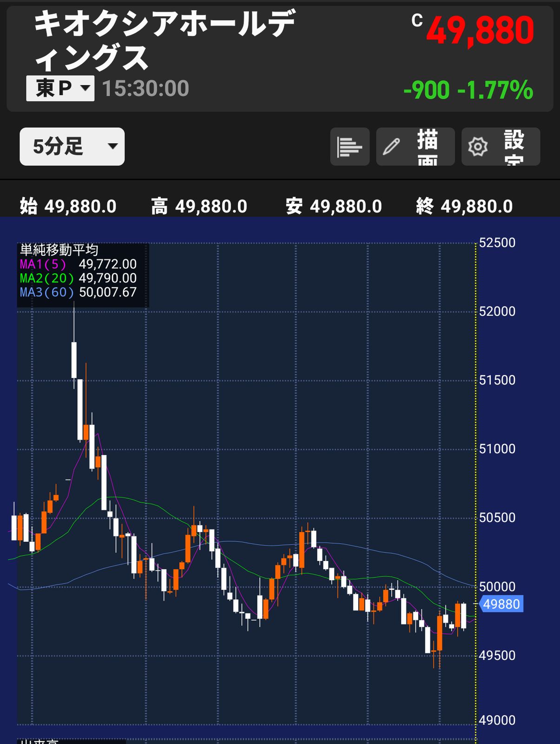This screenshot has width=560, height=744.
Task: Click the MA3(60) 50,007.67 legend row
Action: [78, 292]
